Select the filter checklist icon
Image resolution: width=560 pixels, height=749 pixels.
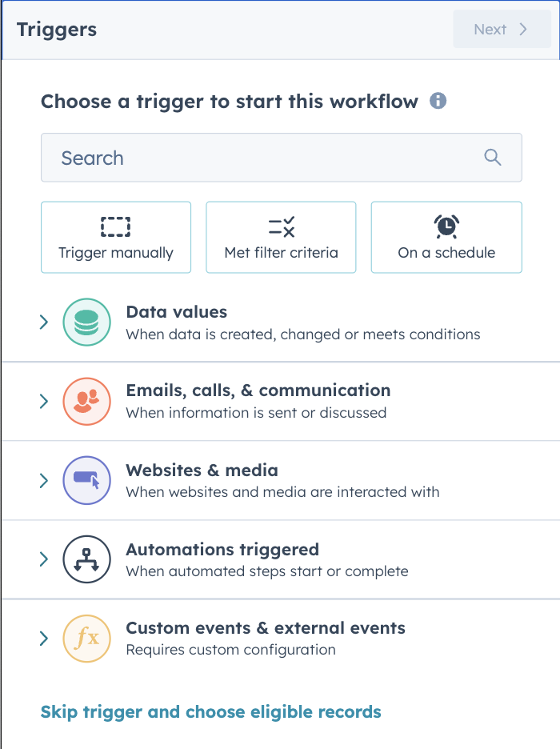(281, 226)
